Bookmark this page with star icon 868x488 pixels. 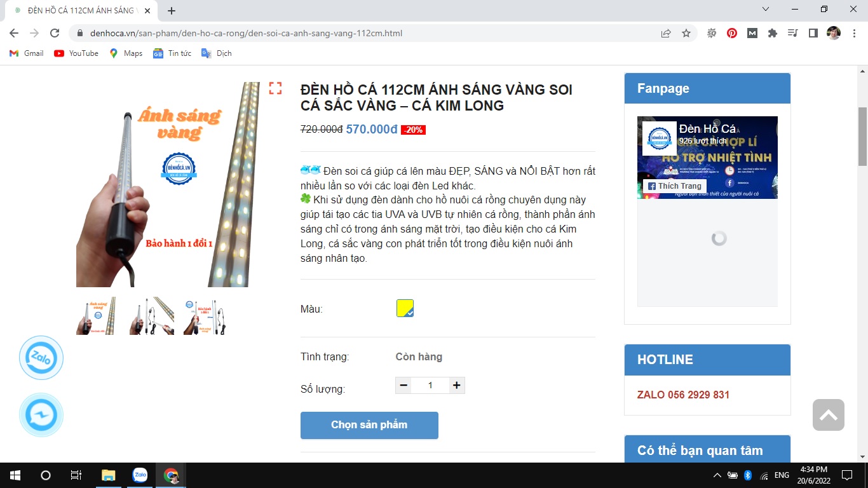click(686, 33)
